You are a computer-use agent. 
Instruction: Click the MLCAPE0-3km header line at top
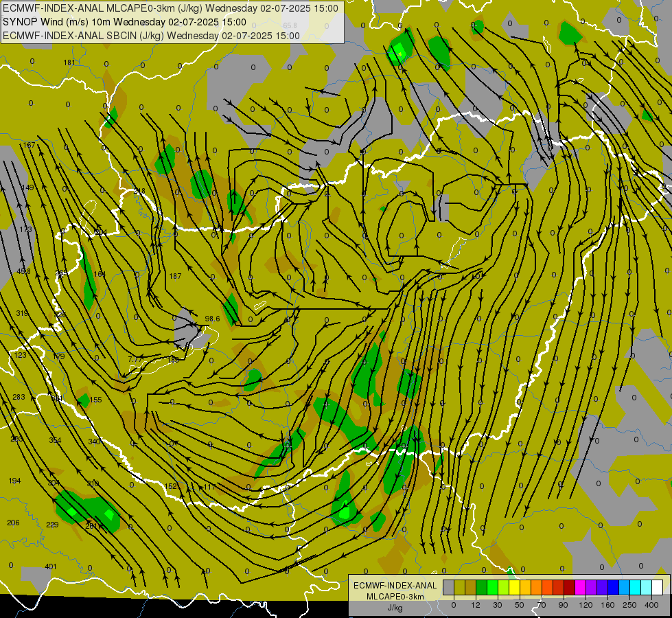pyautogui.click(x=170, y=8)
